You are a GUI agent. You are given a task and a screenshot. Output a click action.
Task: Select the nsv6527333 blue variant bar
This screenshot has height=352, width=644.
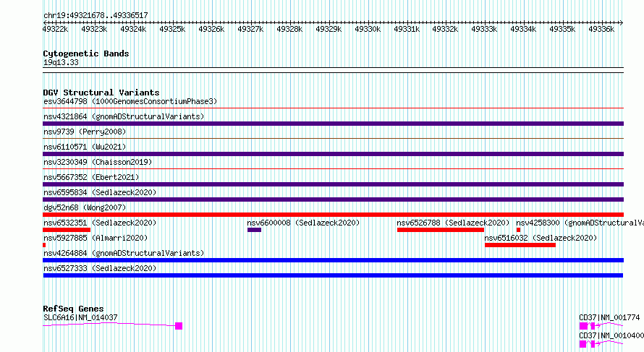point(333,275)
